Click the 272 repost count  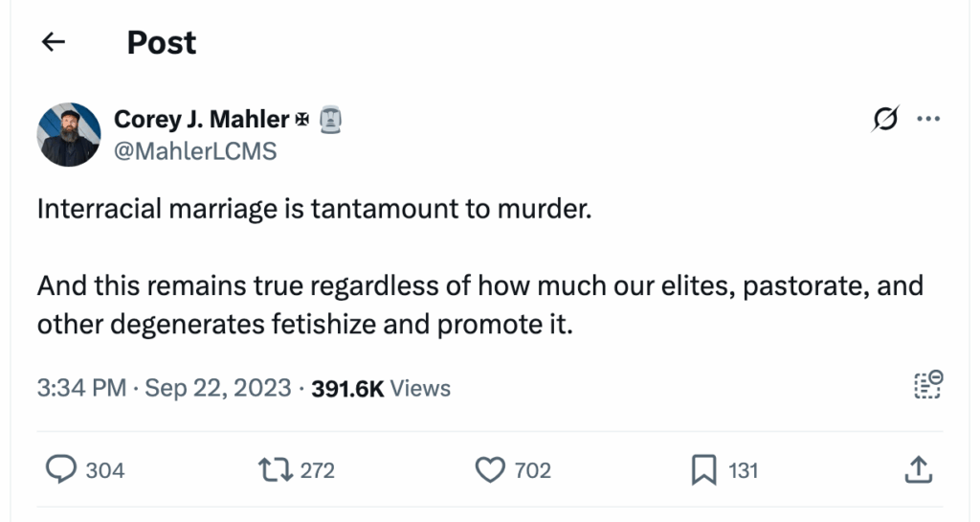[318, 470]
